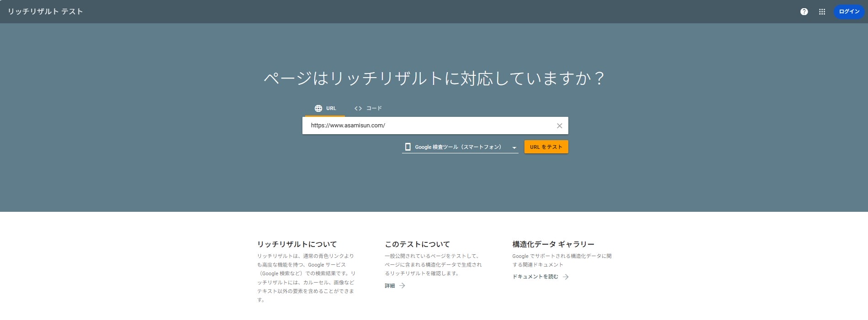Click the dropdown arrow beside スマートフォン
Screen dimensions: 868x320
(514, 147)
